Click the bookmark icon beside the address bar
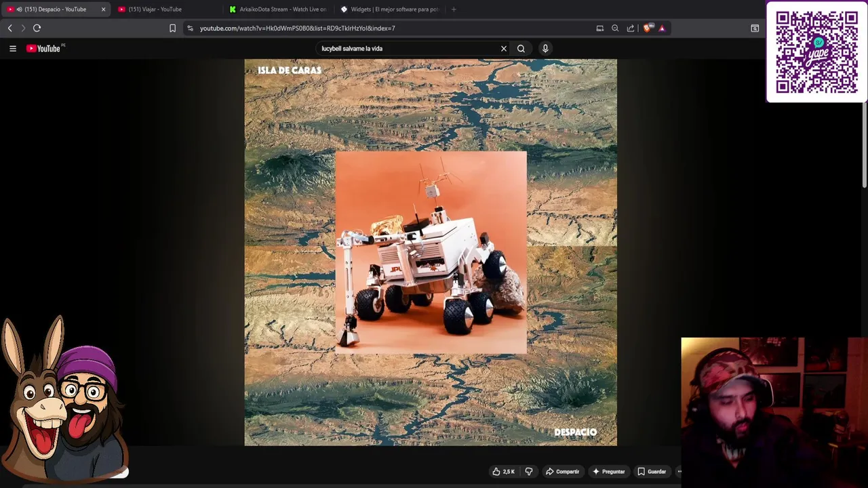The width and height of the screenshot is (868, 488). pyautogui.click(x=172, y=28)
